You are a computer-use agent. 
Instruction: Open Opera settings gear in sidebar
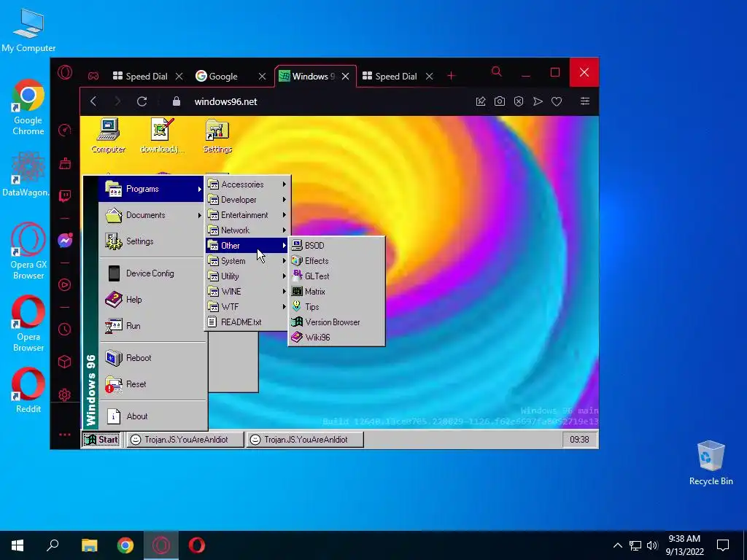(65, 394)
